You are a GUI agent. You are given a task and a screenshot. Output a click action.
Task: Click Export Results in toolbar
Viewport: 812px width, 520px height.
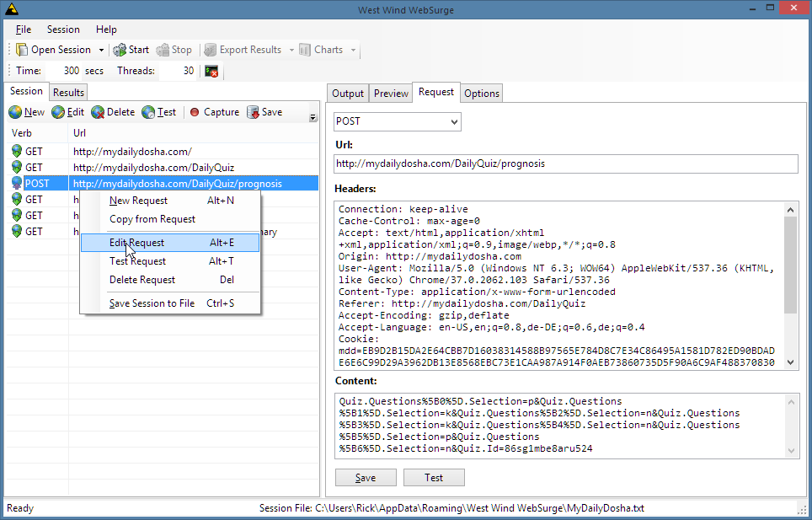coord(243,50)
